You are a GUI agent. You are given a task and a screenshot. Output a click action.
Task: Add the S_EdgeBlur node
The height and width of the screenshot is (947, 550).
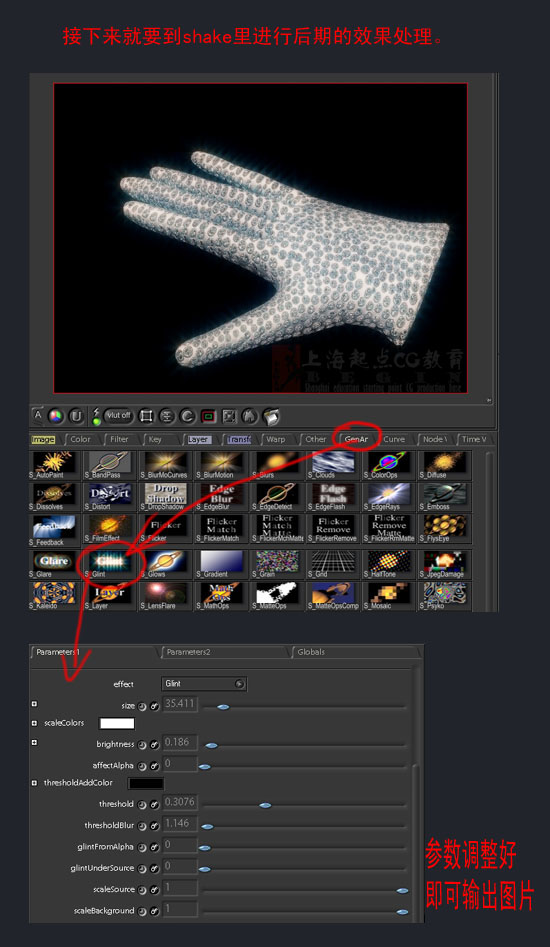[x=221, y=496]
